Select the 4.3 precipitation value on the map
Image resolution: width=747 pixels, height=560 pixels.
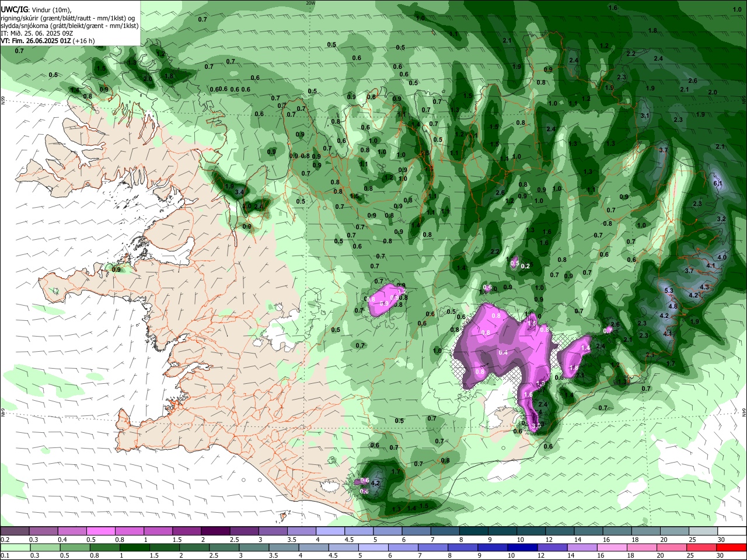click(x=704, y=287)
